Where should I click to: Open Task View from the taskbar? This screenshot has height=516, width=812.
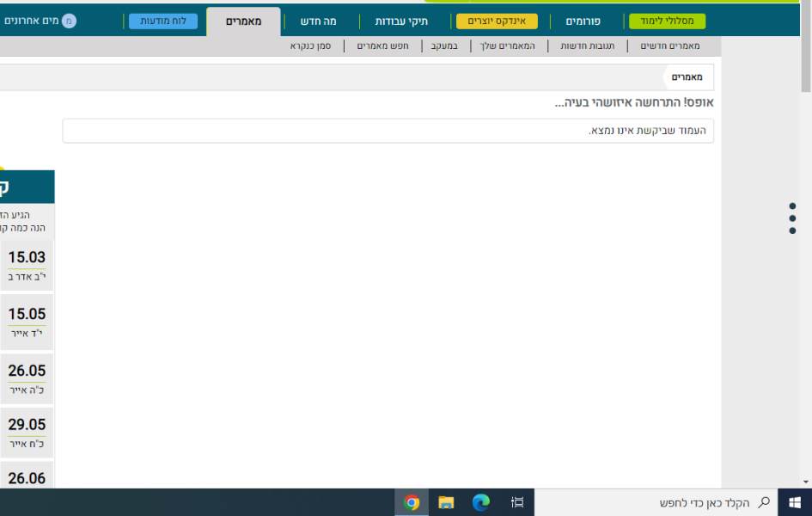coord(516,503)
